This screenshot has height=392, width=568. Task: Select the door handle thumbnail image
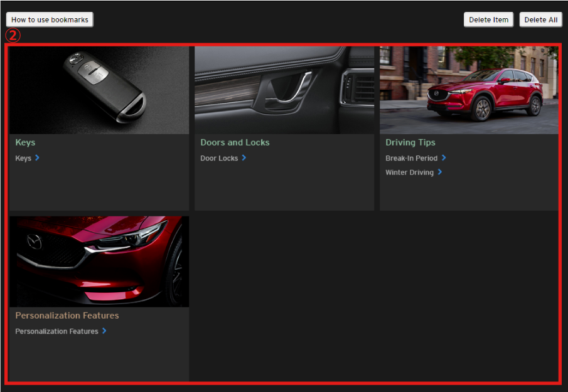point(284,90)
